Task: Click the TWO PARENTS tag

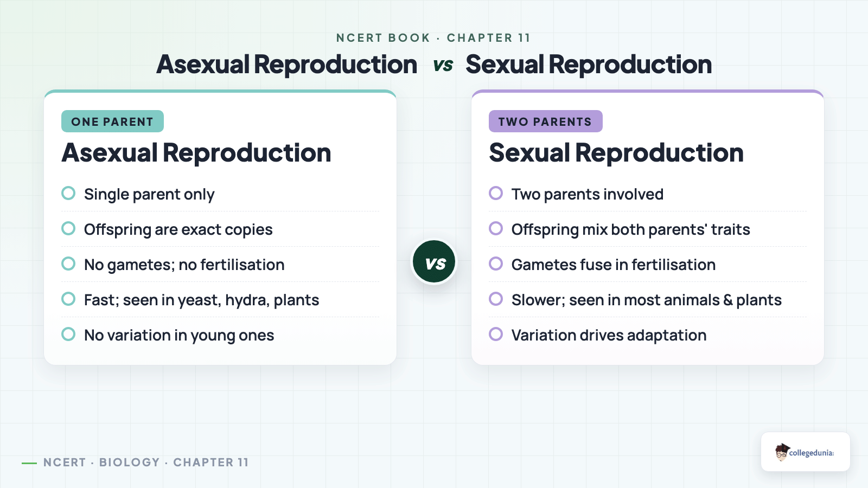Action: coord(545,121)
